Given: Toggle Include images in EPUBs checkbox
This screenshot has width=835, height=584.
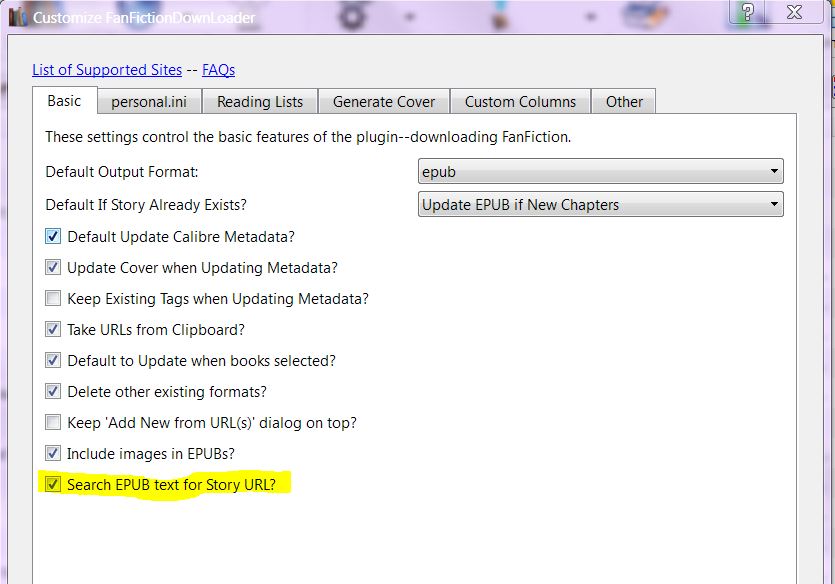Looking at the screenshot, I should pos(53,454).
